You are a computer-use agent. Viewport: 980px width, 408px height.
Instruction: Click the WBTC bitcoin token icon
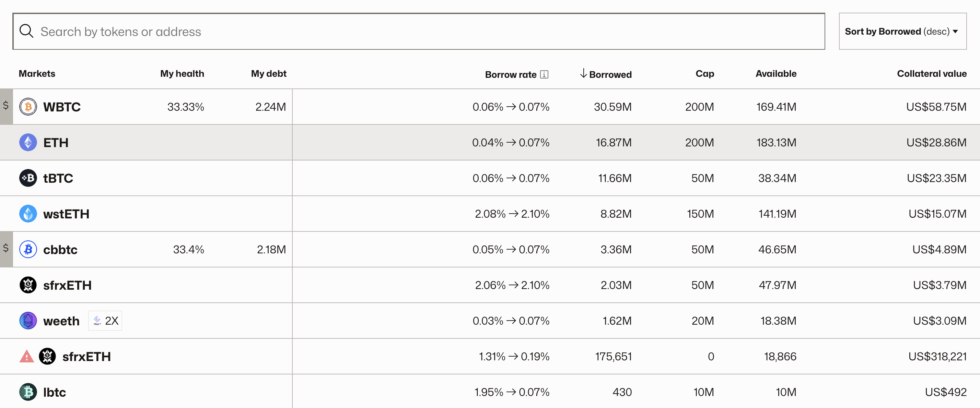point(28,107)
